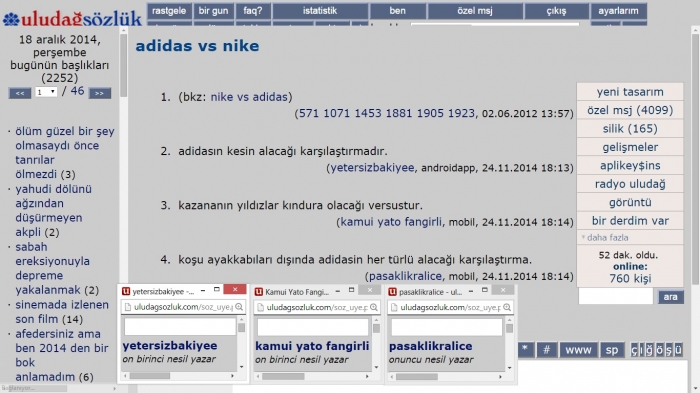Screen dimensions: 700x393
Task: Click down arrow in yetersizbakiyee popup scrollbar
Action: point(242,367)
